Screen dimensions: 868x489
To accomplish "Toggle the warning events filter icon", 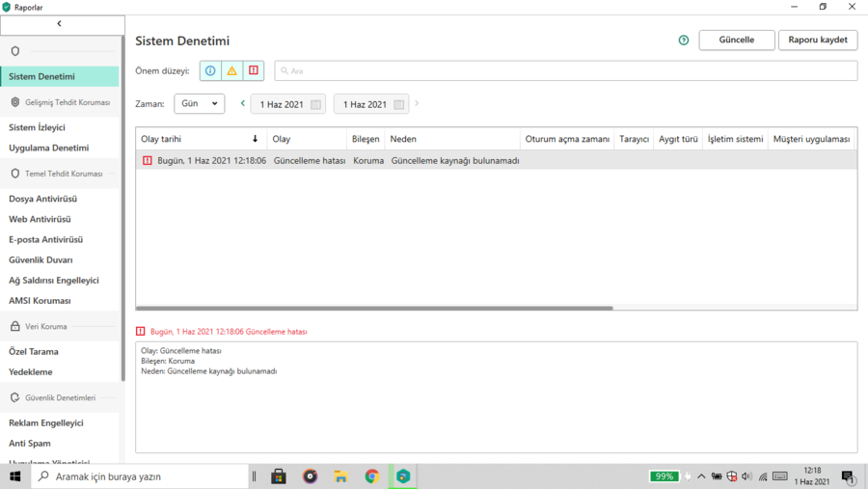I will [231, 70].
